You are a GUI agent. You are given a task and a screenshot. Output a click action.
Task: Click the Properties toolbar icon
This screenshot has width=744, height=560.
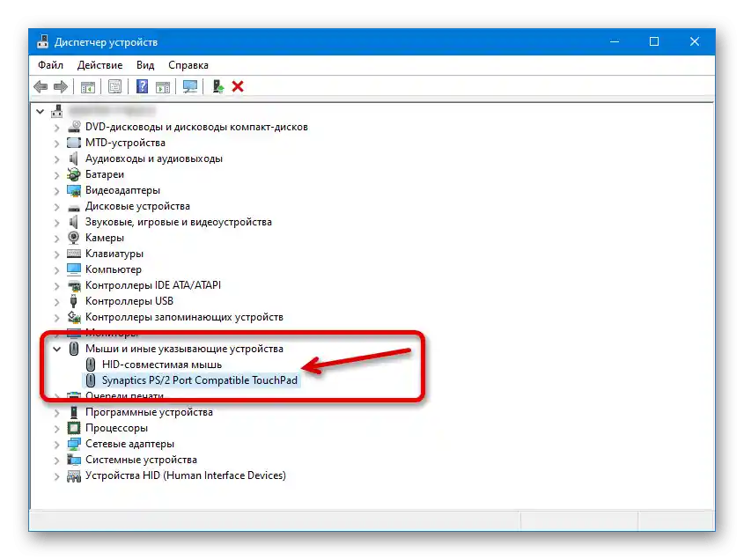(x=114, y=86)
